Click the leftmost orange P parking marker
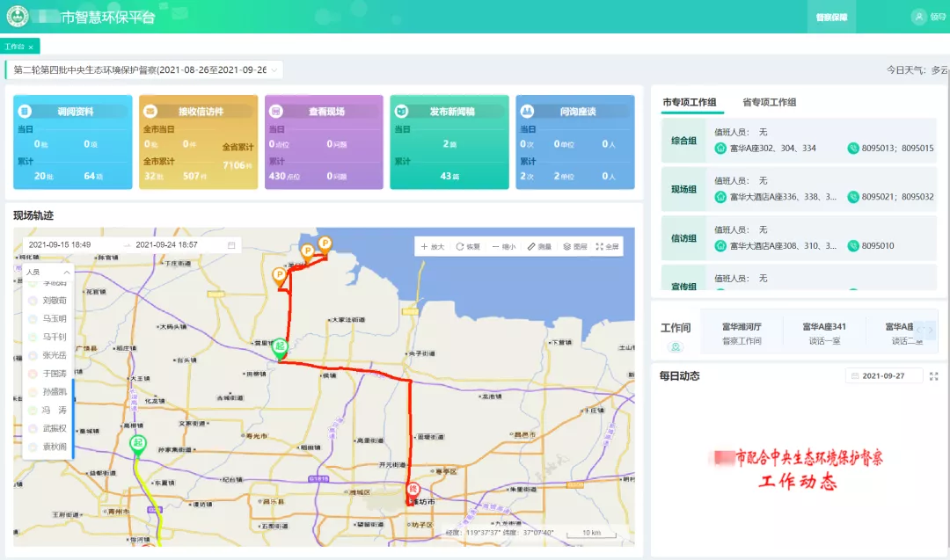This screenshot has width=950, height=560. point(280,277)
